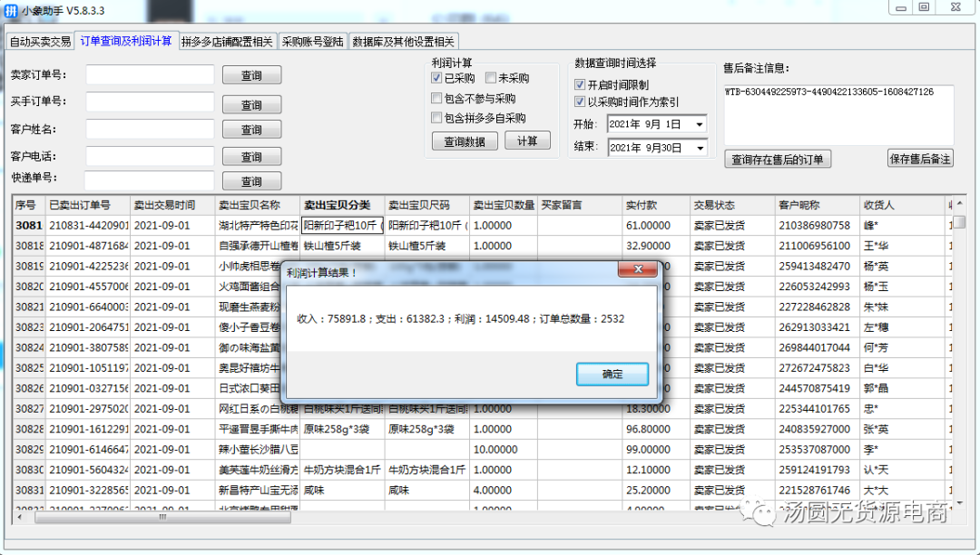Viewport: 980px width, 555px height.
Task: Click the 查询数据 button
Action: (464, 141)
